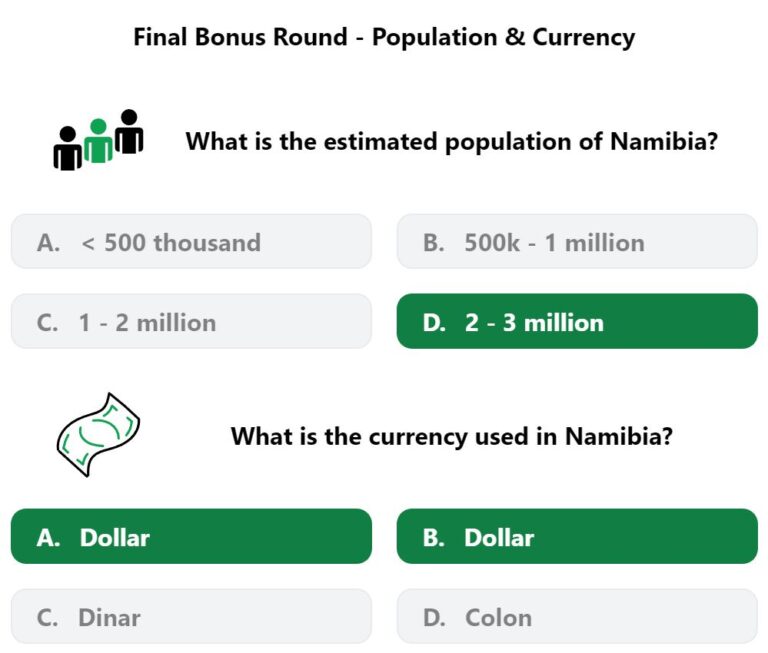
Task: Click the leftmost black person figure icon
Action: [68, 148]
